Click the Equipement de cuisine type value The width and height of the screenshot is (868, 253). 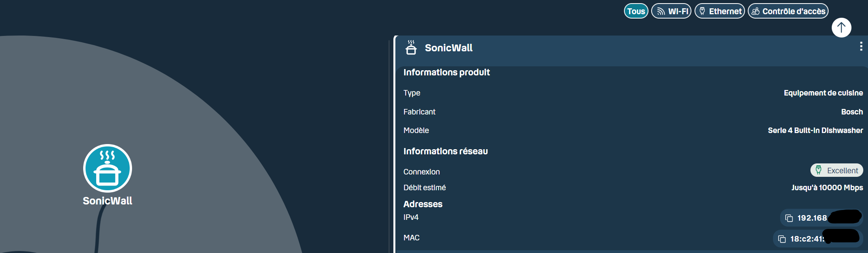(x=823, y=93)
